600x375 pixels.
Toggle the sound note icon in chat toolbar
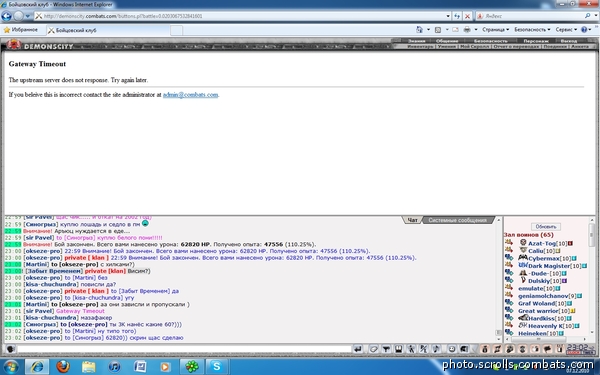click(436, 349)
